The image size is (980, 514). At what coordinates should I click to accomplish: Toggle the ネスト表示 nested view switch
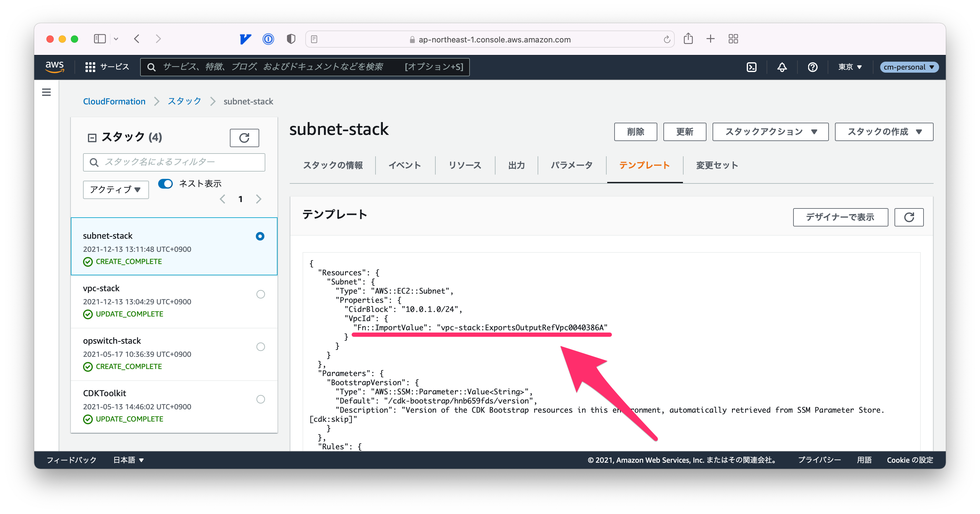(165, 184)
